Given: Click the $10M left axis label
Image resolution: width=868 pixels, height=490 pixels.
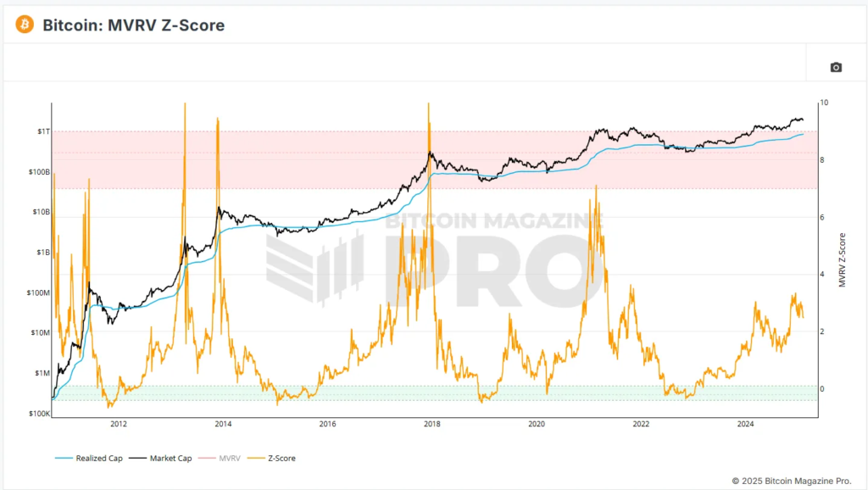Looking at the screenshot, I should 41,333.
